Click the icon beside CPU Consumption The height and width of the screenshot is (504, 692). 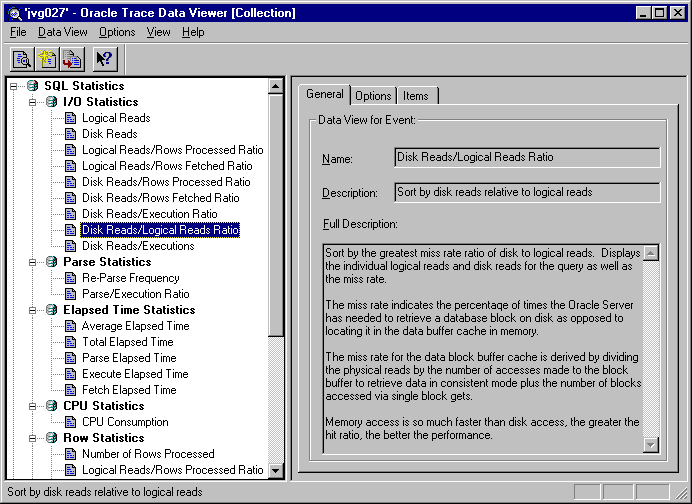click(x=71, y=422)
